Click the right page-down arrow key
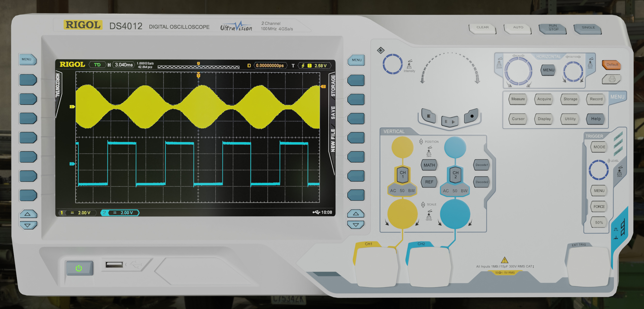 click(x=356, y=225)
